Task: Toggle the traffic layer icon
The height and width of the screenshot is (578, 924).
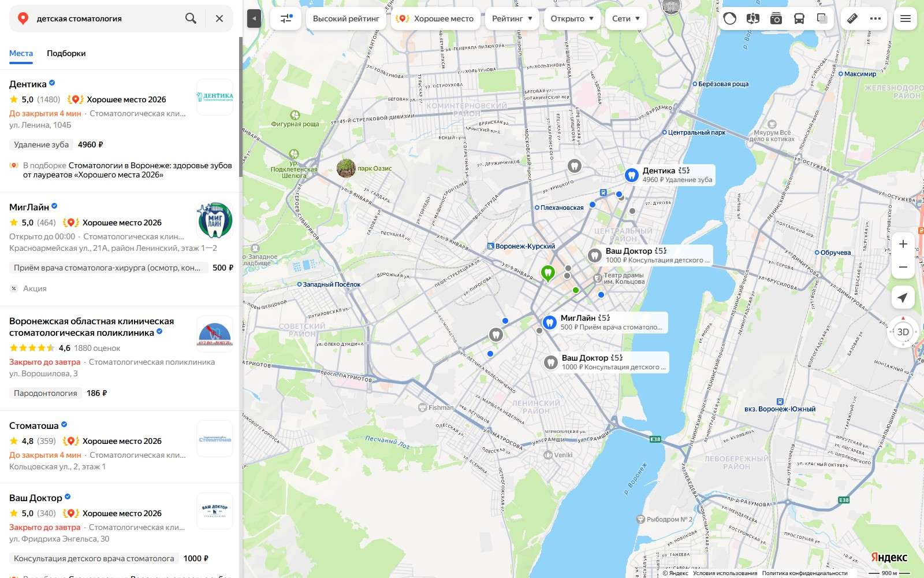Action: pos(730,18)
